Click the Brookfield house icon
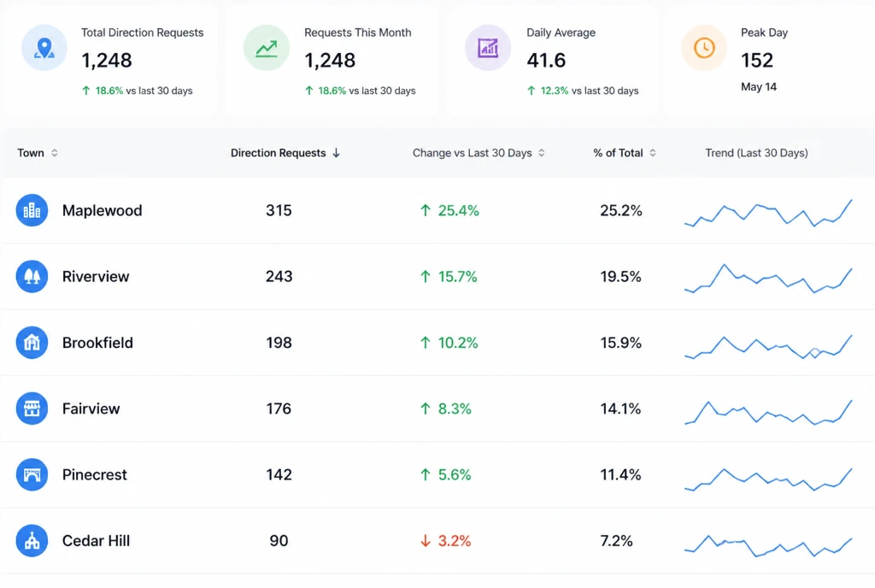This screenshot has height=588, width=875. coord(32,343)
